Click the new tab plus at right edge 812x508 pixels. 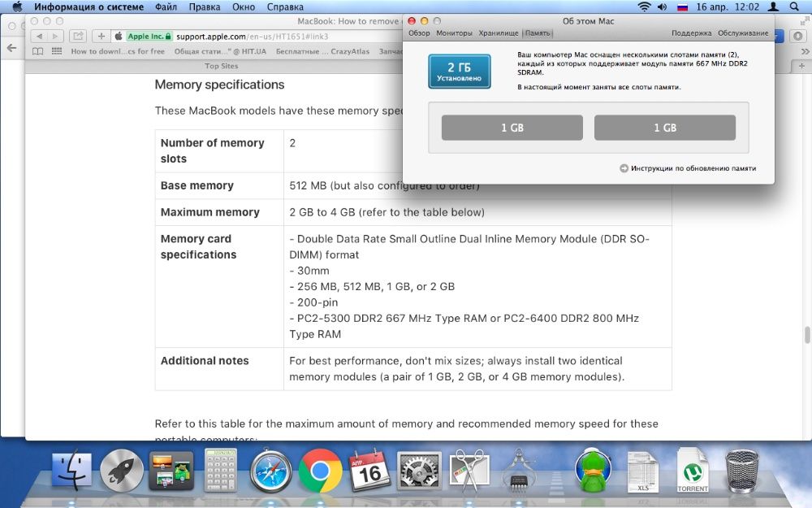click(801, 66)
